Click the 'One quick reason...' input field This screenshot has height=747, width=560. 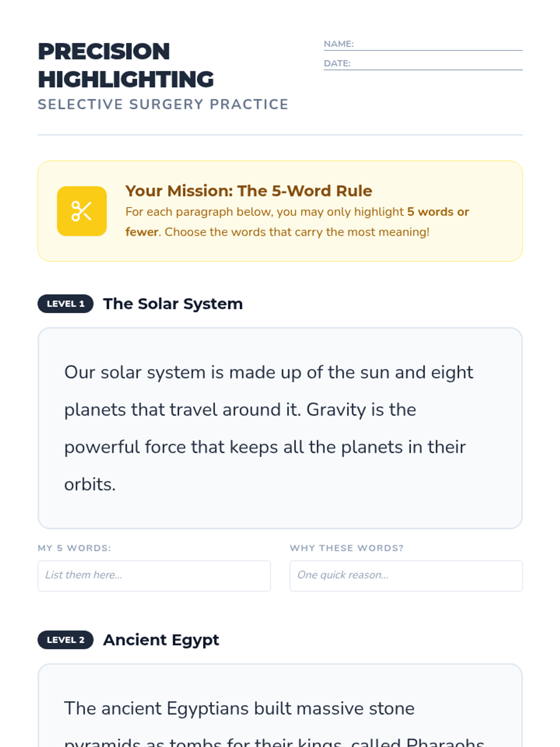coord(406,576)
